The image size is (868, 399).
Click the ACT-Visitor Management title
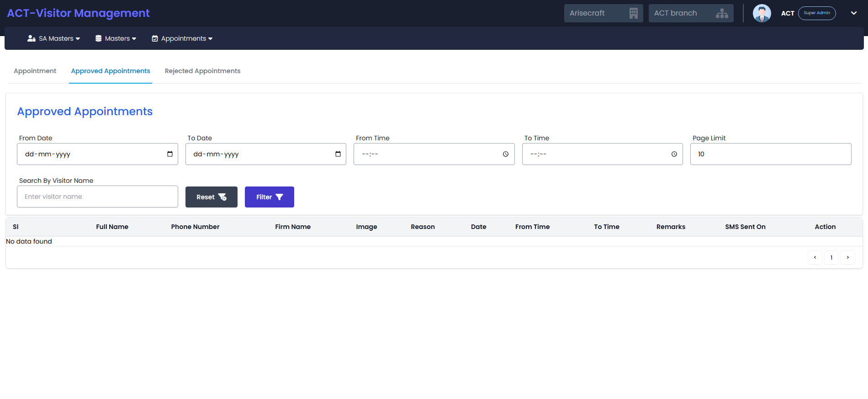(x=78, y=13)
